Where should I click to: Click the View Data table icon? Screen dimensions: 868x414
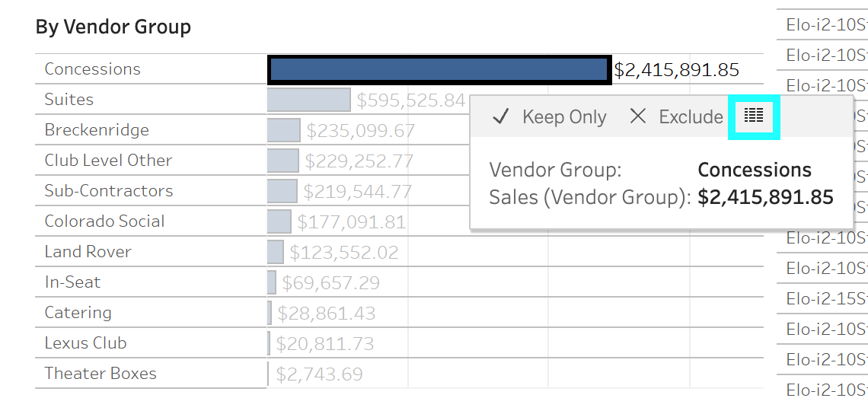coord(754,116)
